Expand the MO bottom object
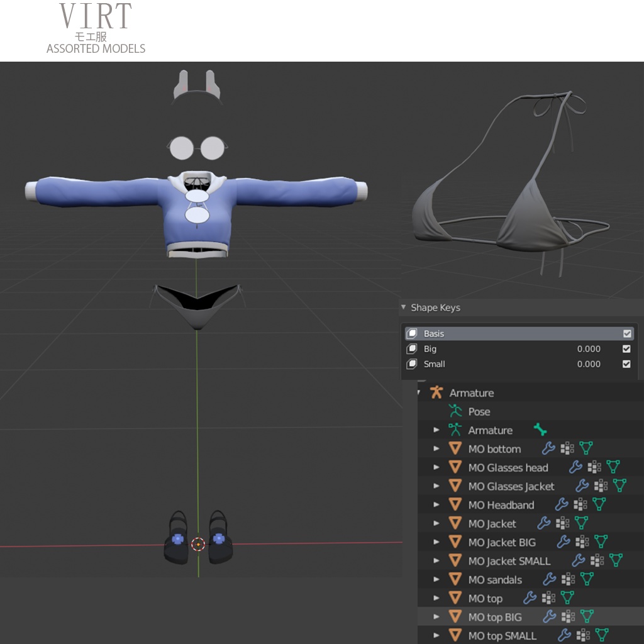This screenshot has height=644, width=644. [x=436, y=448]
